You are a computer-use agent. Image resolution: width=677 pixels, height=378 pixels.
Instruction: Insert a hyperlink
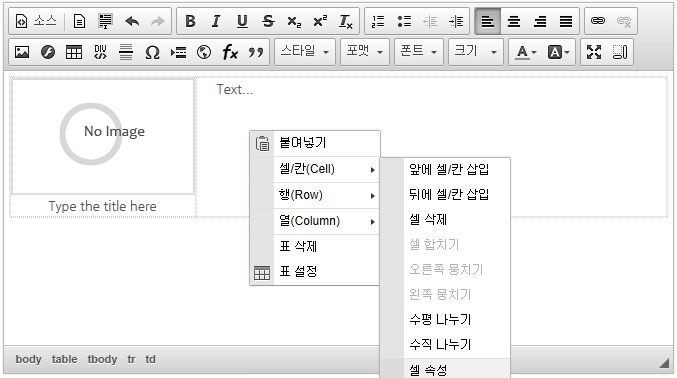[x=598, y=21]
